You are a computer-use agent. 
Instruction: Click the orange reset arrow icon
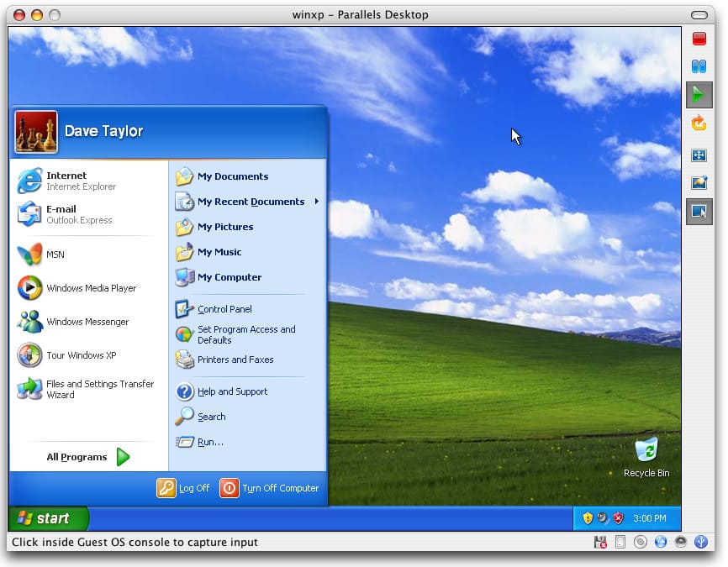click(699, 123)
